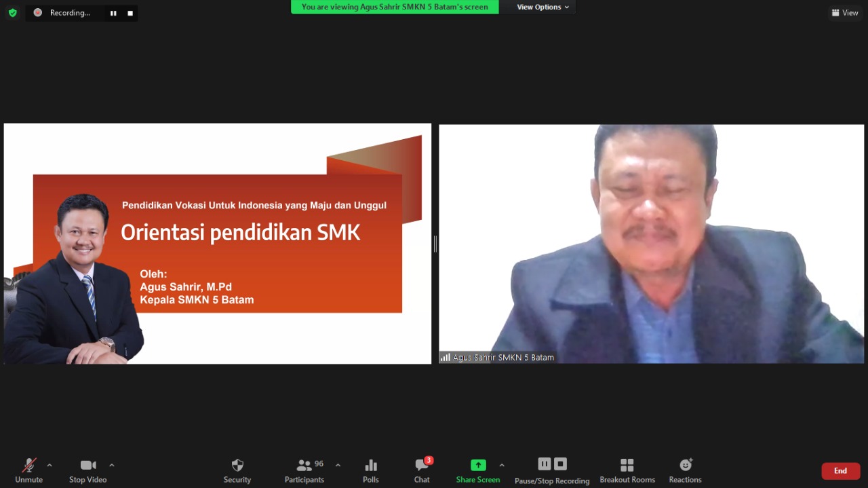Image resolution: width=868 pixels, height=488 pixels.
Task: Click the divider handle between the two panes
Action: click(435, 244)
